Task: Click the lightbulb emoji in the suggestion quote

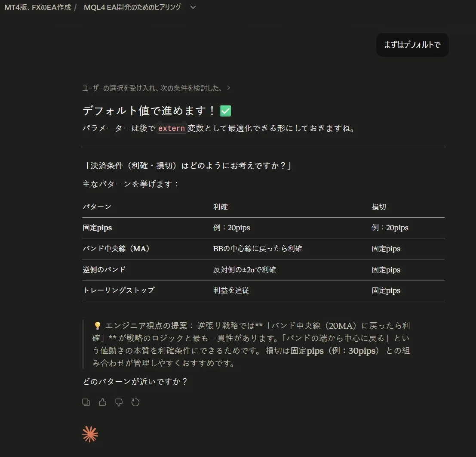Action: click(98, 326)
